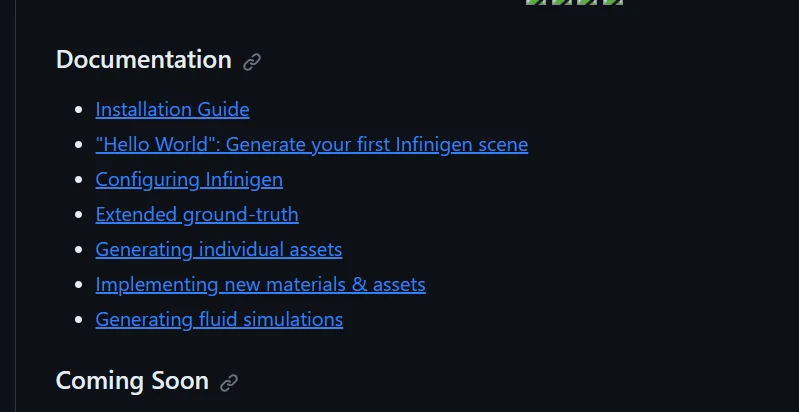The height and width of the screenshot is (412, 799).
Task: Click the bullet before Installation Guide
Action: pyautogui.click(x=80, y=110)
